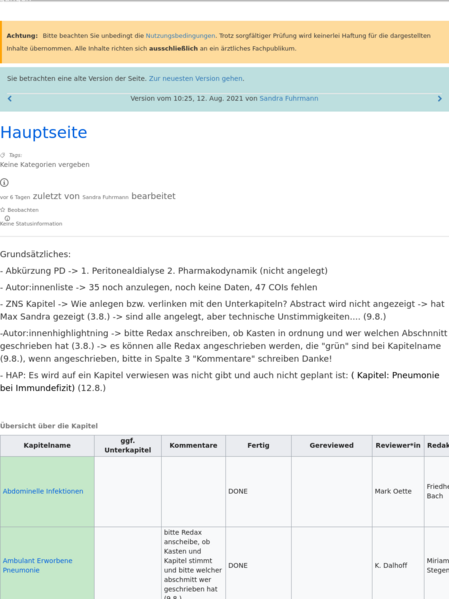
Task: Click the Reviewer*in column header
Action: (398, 445)
